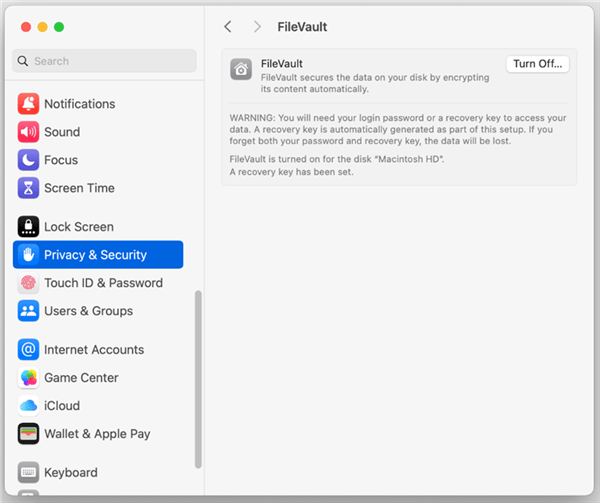Click the Users & Groups people icon
The width and height of the screenshot is (600, 503).
click(x=28, y=311)
